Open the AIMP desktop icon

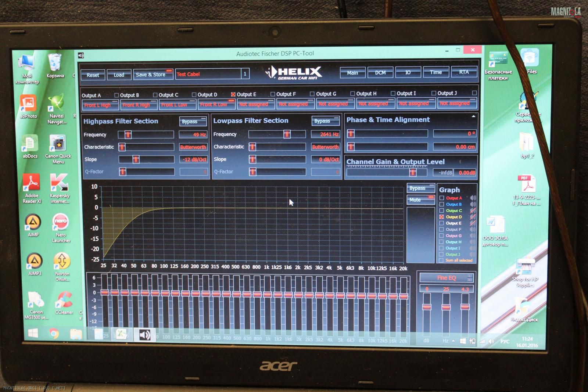33,225
